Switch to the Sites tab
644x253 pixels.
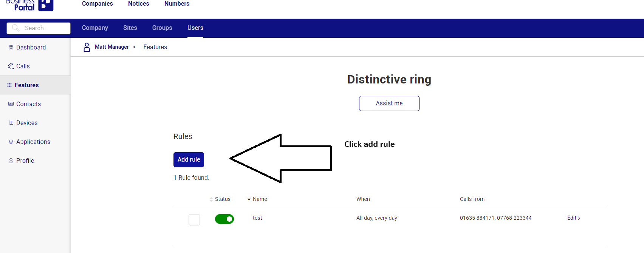click(x=130, y=28)
